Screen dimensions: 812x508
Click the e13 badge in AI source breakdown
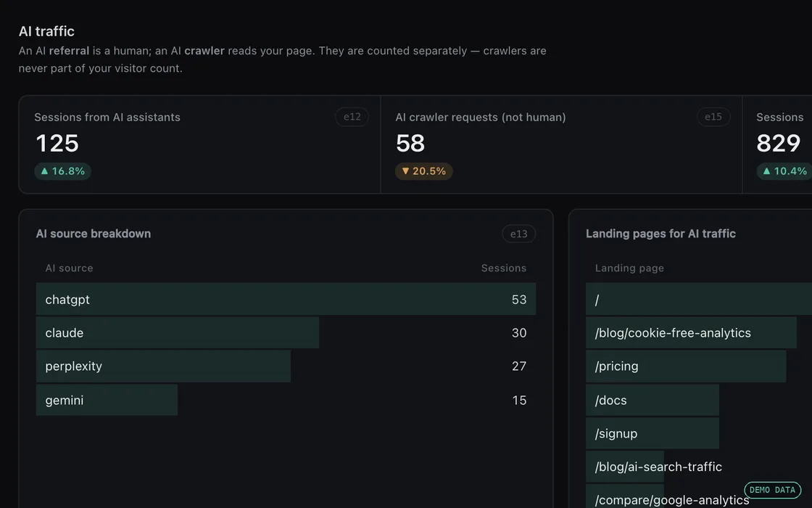(x=518, y=234)
